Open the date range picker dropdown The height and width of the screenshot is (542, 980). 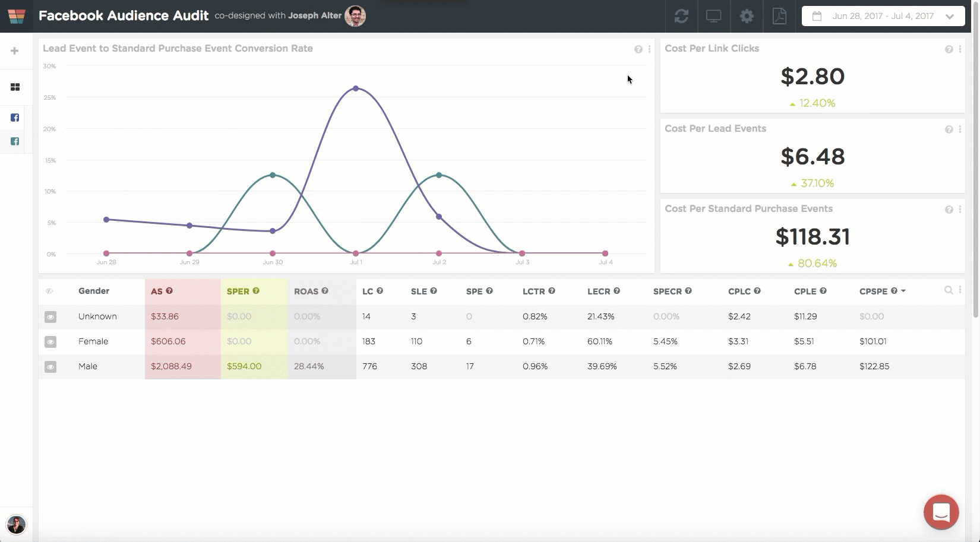883,16
